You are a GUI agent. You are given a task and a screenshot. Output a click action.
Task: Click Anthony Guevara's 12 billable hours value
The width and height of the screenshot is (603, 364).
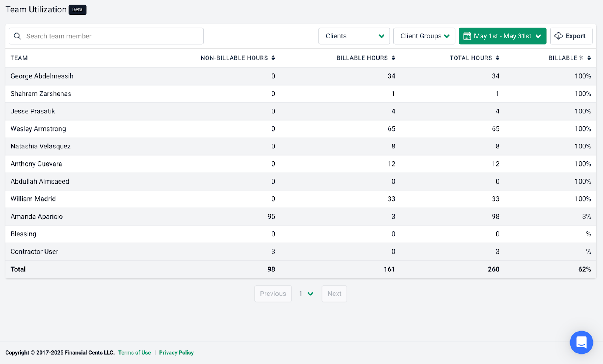coord(391,164)
